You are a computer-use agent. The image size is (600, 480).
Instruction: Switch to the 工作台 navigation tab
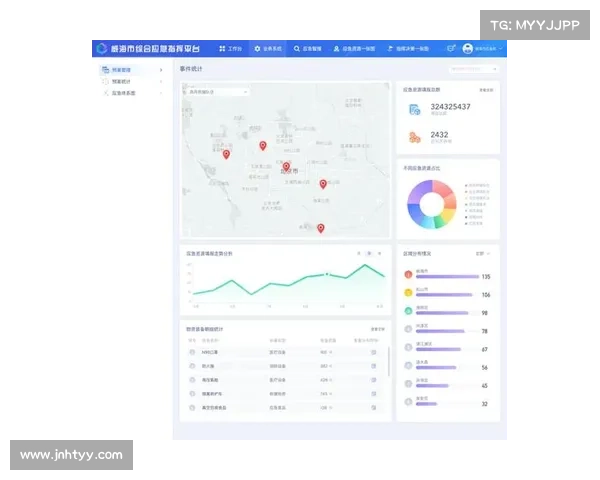click(230, 48)
